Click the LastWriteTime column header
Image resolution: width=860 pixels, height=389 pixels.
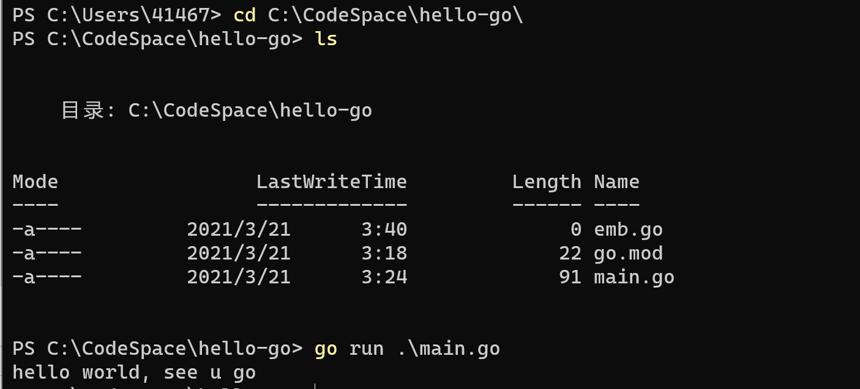tap(332, 182)
